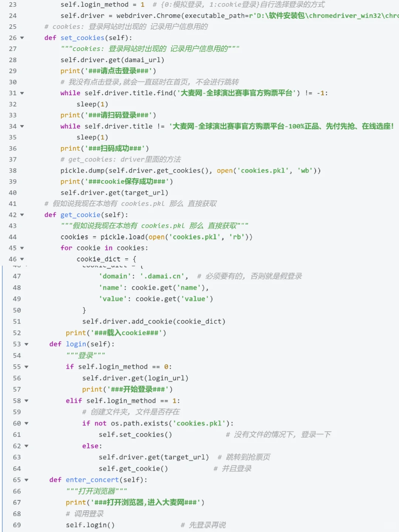This screenshot has width=399, height=532.
Task: Click line number 23
Action: click(x=13, y=4)
